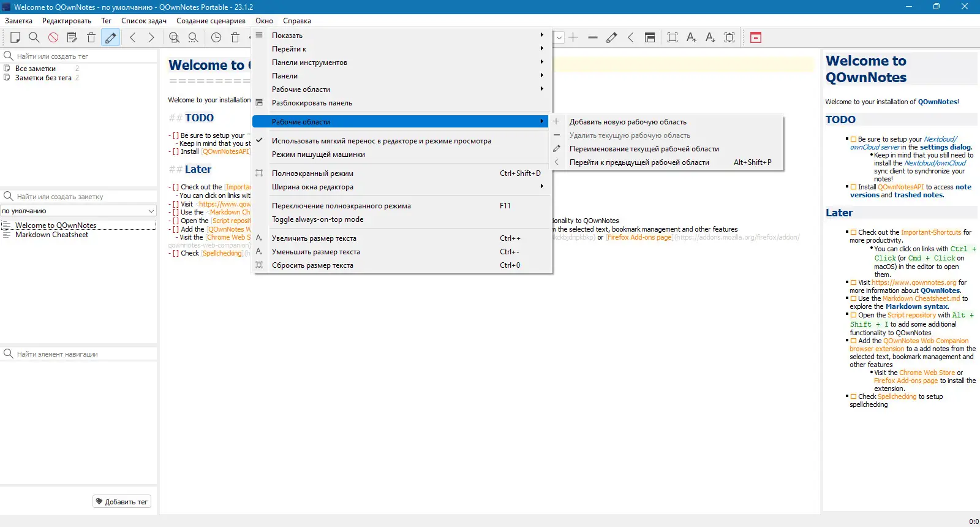Click the magnifier search notes toolbar icon
Image resolution: width=980 pixels, height=527 pixels.
(34, 37)
